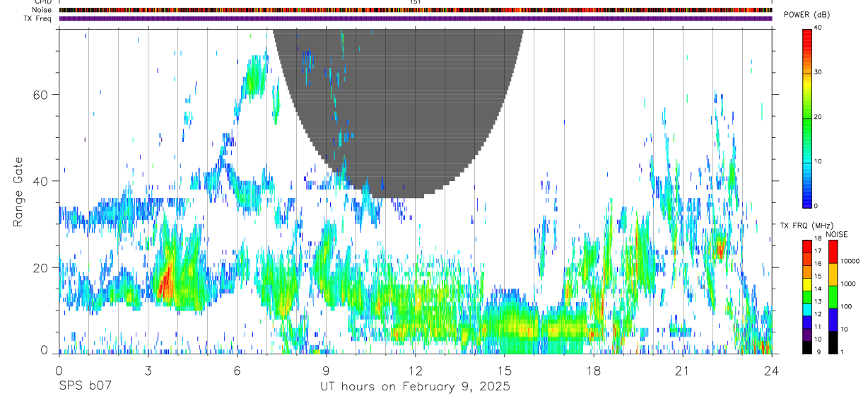Click the Range Gate y-axis label

[x=18, y=191]
